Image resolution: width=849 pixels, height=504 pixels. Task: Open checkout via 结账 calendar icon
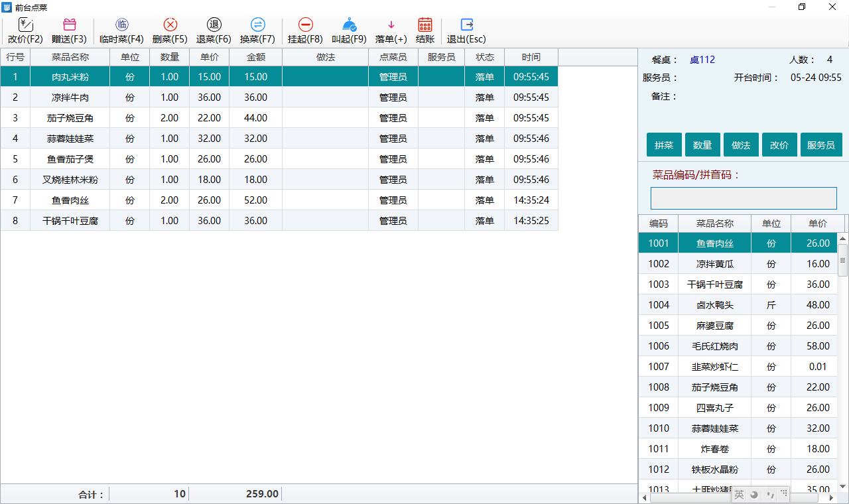pyautogui.click(x=425, y=25)
